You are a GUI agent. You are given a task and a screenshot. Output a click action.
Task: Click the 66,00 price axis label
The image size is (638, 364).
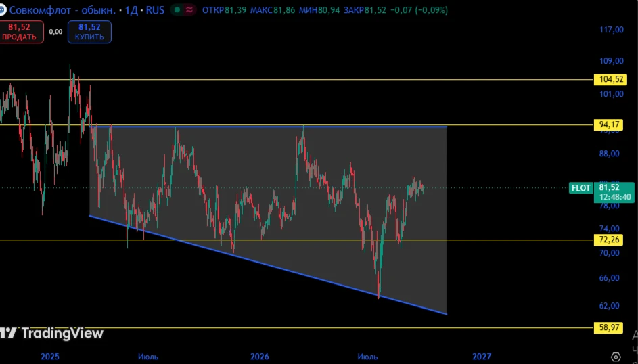pos(609,278)
